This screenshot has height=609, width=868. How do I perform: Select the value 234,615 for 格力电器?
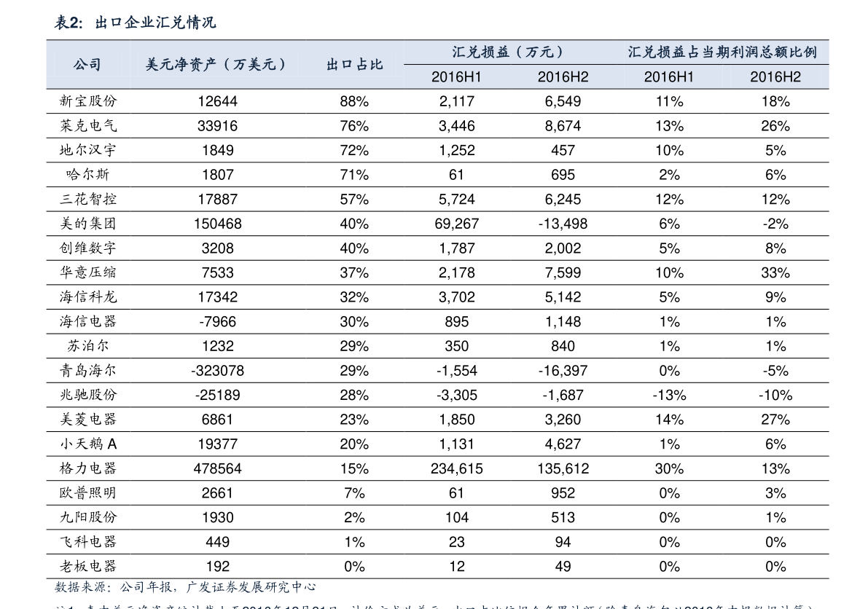457,468
